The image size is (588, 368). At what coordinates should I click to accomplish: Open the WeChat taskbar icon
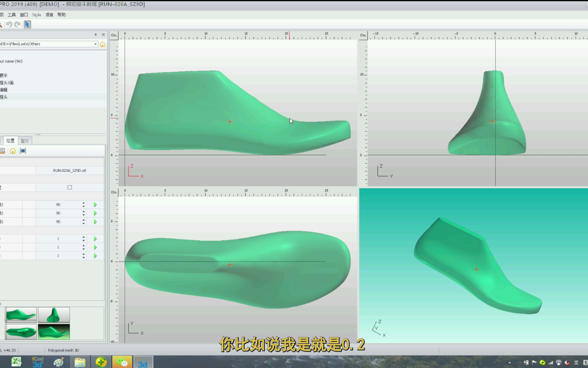122,362
